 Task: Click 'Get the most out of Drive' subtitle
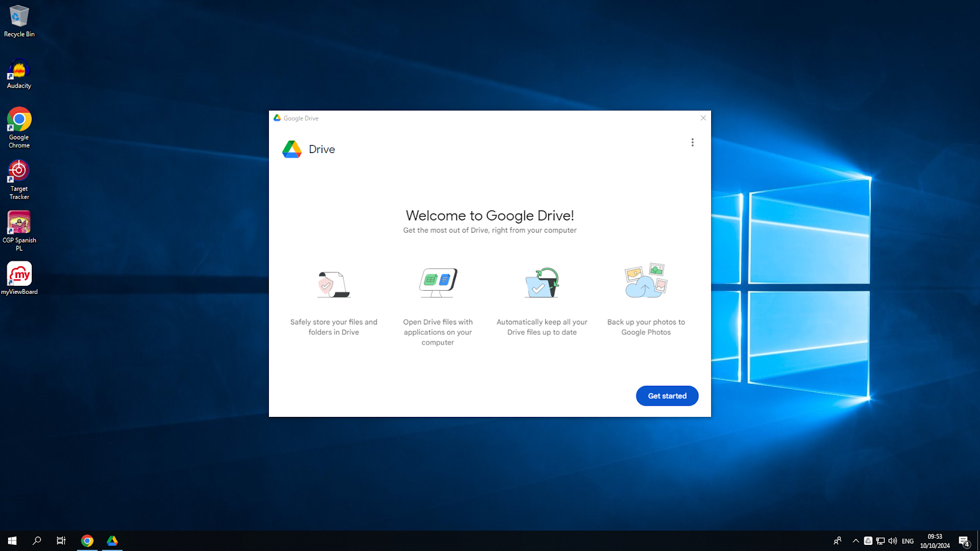click(490, 230)
